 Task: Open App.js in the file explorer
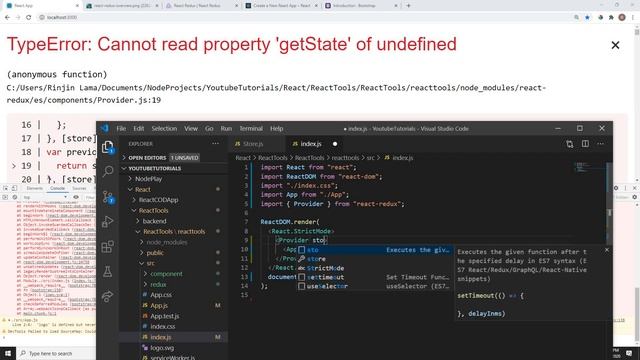pyautogui.click(x=159, y=305)
